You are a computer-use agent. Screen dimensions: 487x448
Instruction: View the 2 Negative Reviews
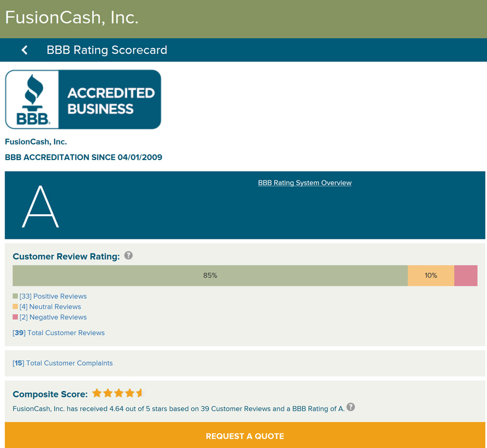coord(53,317)
